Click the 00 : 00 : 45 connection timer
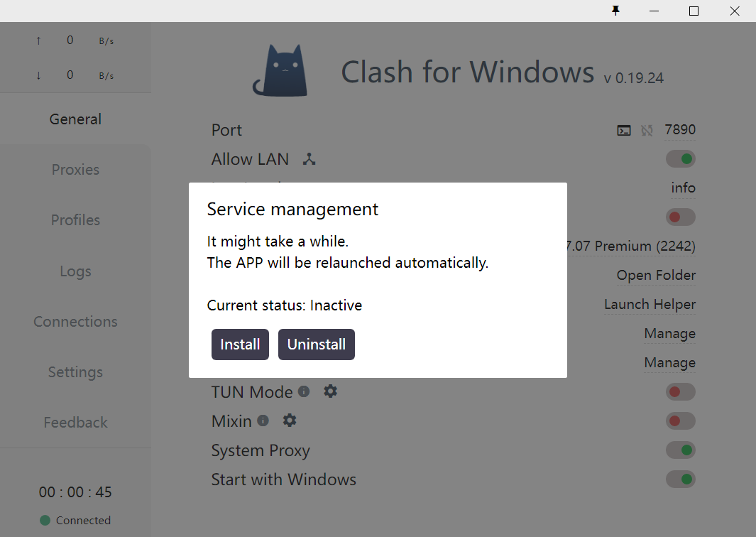756x537 pixels. (75, 492)
